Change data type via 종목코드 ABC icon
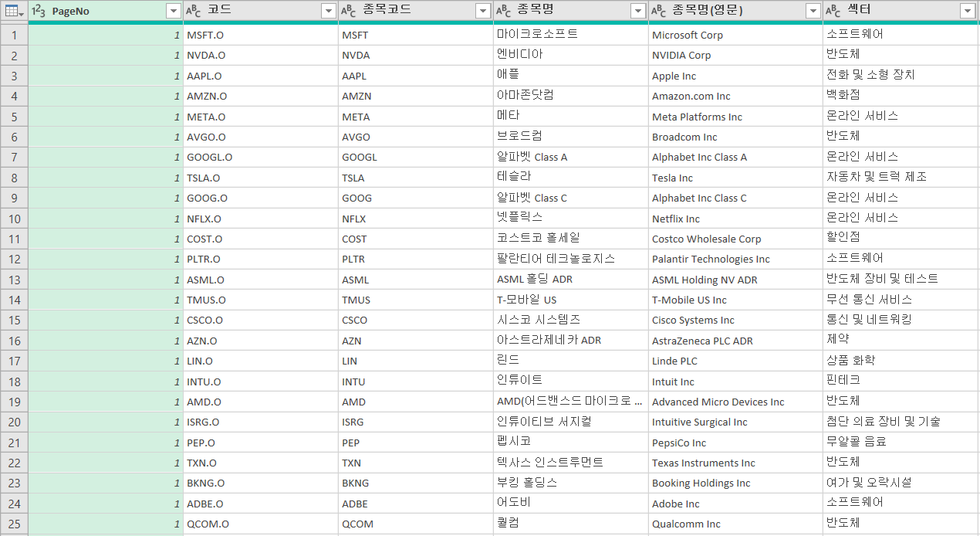Image resolution: width=980 pixels, height=536 pixels. 349,11
